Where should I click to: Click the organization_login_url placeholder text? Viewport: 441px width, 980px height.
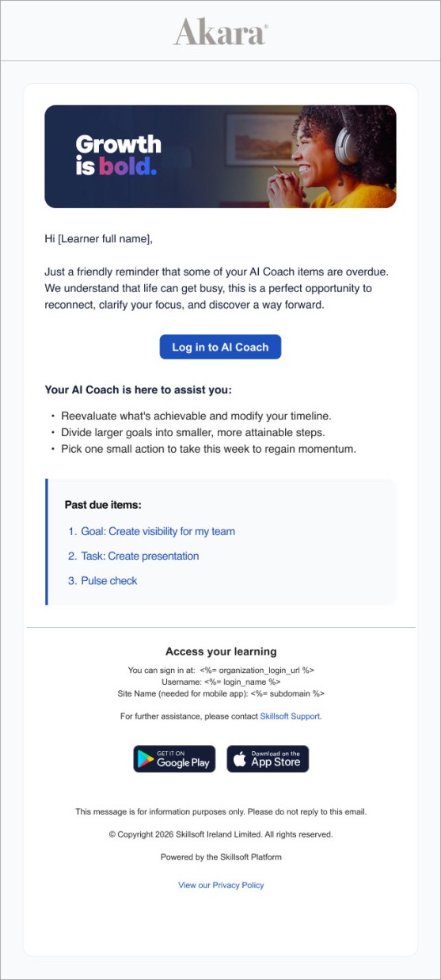(259, 670)
